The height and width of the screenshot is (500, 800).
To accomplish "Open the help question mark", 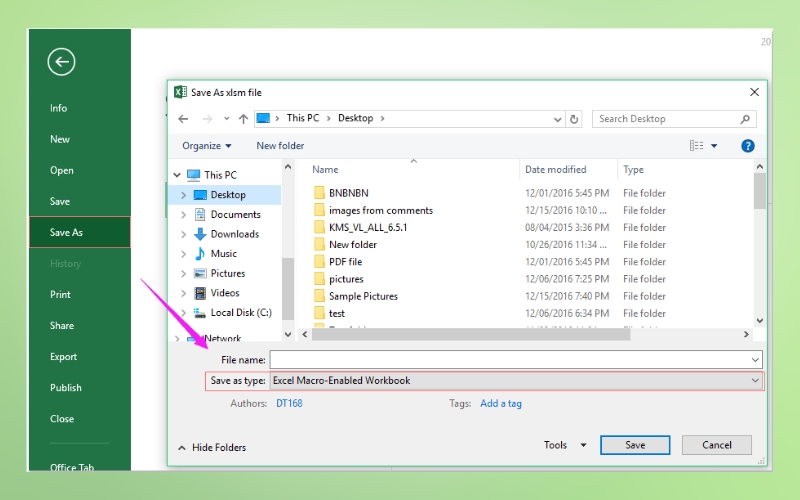I will (747, 146).
